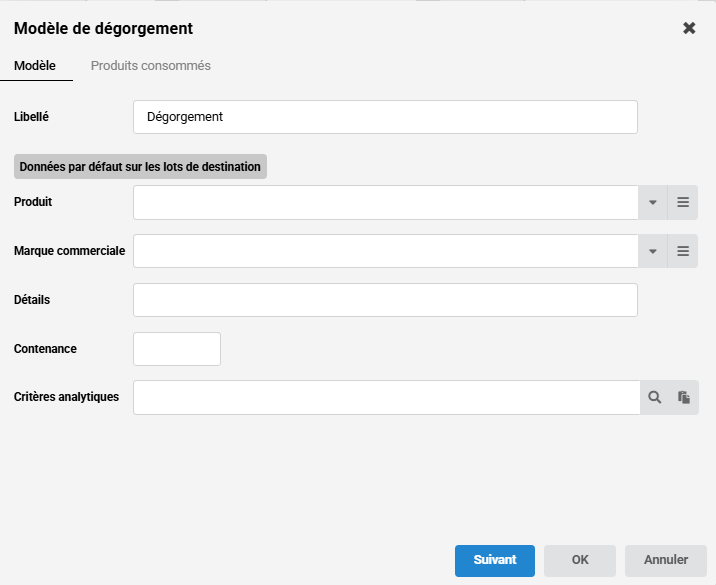Focus the Libellé field containing Dégorgement
716x585 pixels.
[385, 117]
